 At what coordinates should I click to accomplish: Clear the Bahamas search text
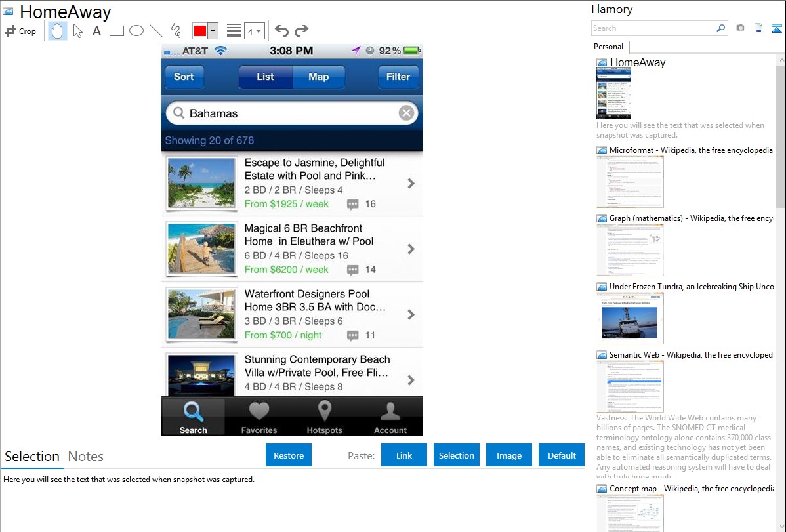pos(407,113)
